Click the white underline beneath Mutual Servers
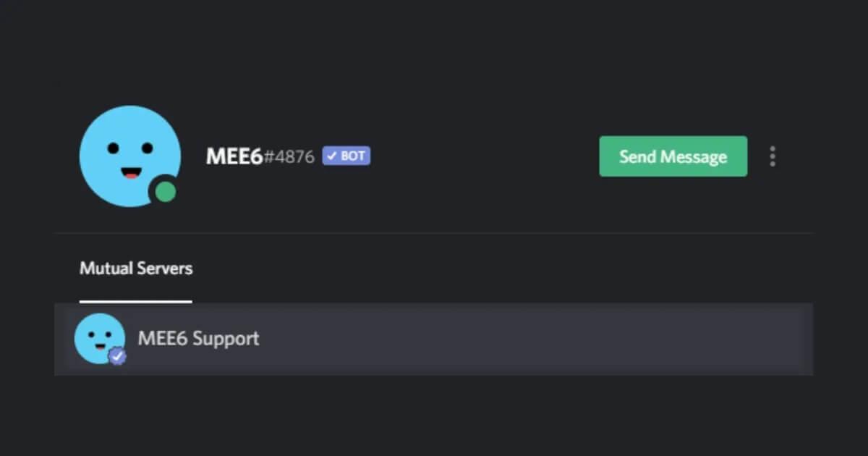Viewport: 868px width, 456px height. pyautogui.click(x=136, y=301)
